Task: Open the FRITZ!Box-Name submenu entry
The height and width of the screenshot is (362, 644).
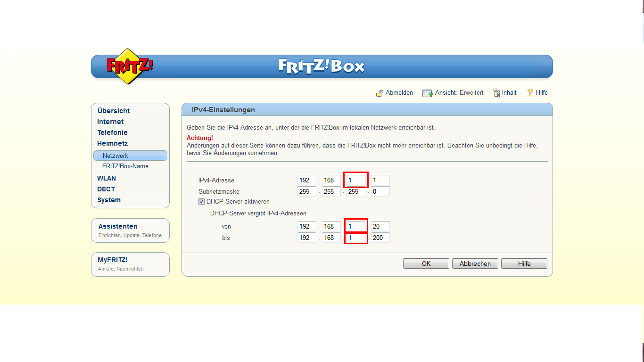Action: (x=125, y=166)
